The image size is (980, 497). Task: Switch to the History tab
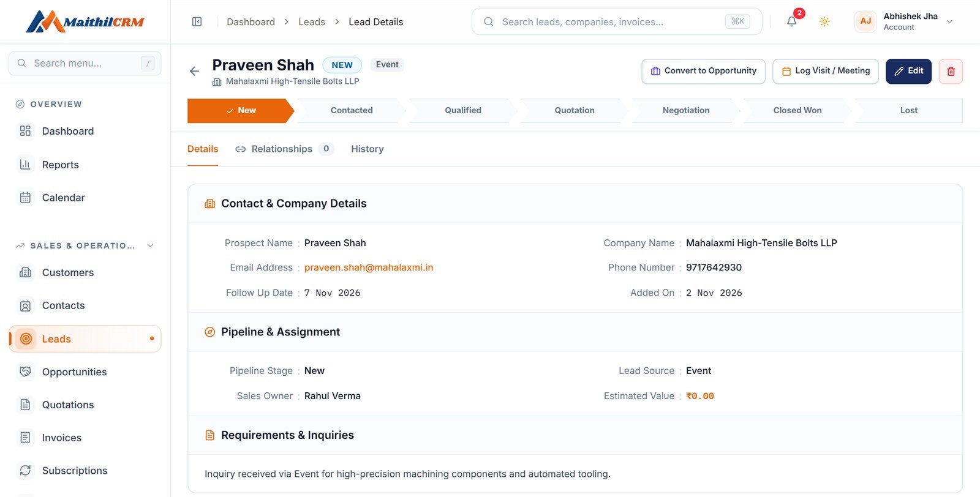[x=367, y=149]
